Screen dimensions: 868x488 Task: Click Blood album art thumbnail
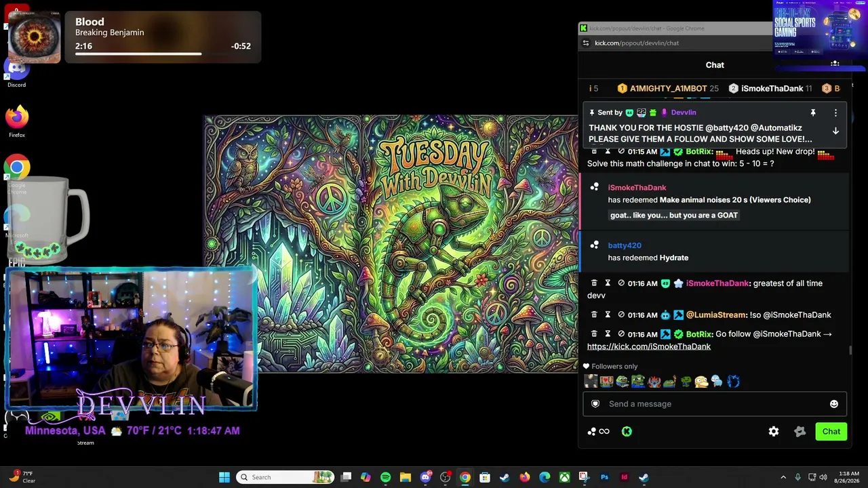pos(34,38)
